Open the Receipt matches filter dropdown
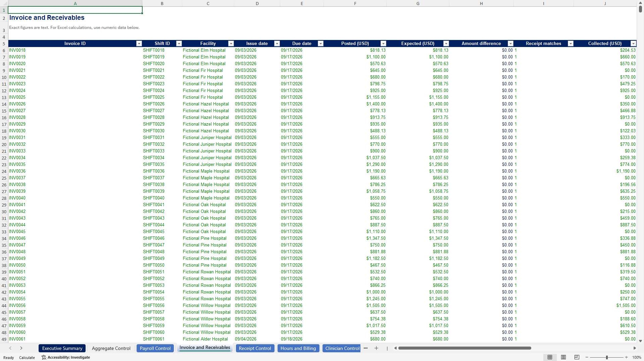The height and width of the screenshot is (361, 644). [x=571, y=44]
